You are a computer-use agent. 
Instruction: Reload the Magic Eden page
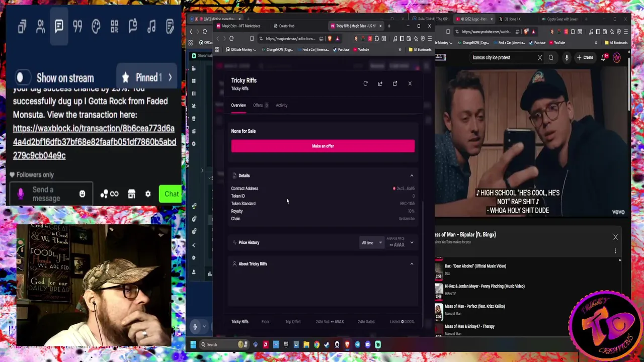(231, 39)
